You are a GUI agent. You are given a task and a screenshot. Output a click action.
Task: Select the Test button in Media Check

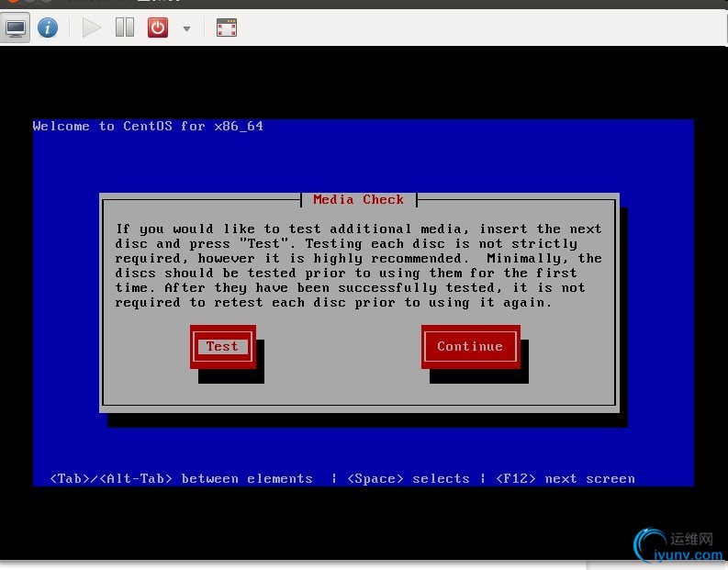[223, 347]
